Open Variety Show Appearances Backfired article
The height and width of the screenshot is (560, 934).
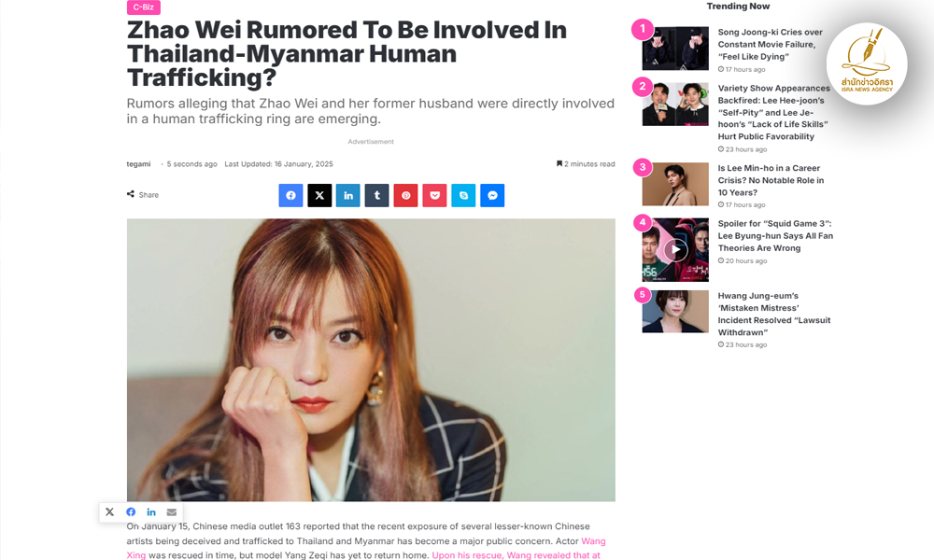(x=773, y=112)
